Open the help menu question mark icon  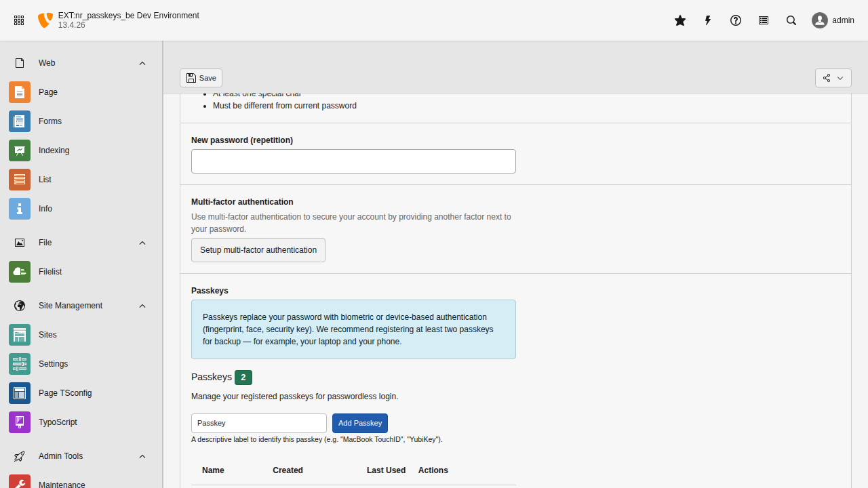(736, 20)
